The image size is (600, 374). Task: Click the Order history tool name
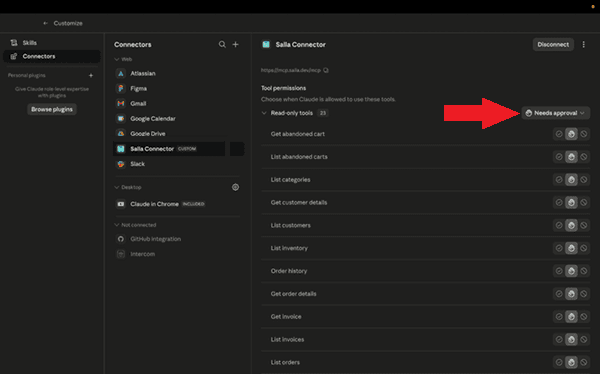point(289,271)
